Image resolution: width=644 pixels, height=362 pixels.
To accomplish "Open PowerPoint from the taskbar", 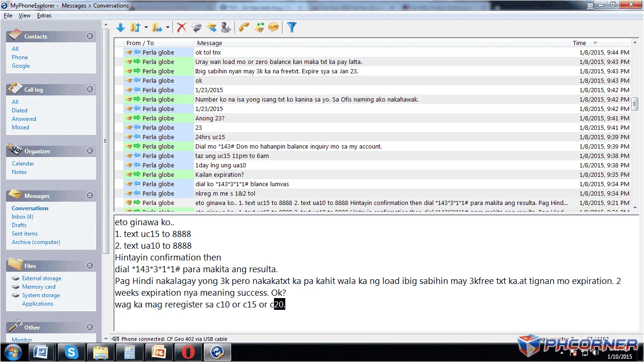I will point(159,352).
